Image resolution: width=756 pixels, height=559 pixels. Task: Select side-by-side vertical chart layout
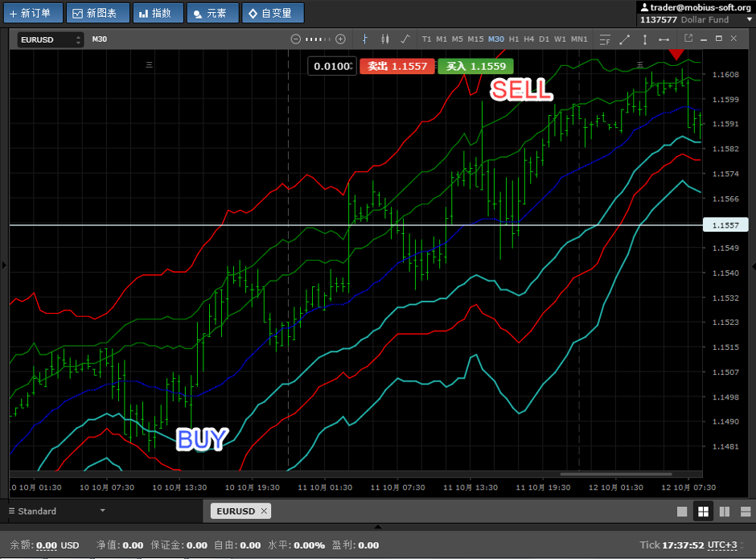point(724,512)
